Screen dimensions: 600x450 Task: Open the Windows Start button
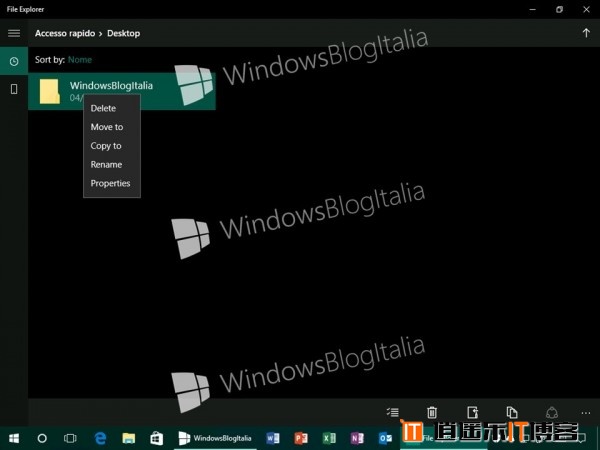point(14,438)
